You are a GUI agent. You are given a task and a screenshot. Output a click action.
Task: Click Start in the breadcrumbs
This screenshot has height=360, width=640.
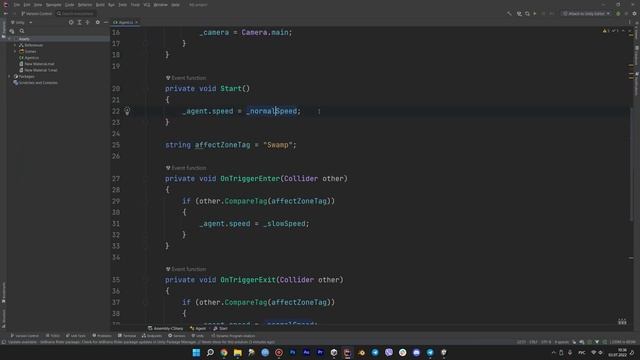click(x=220, y=329)
